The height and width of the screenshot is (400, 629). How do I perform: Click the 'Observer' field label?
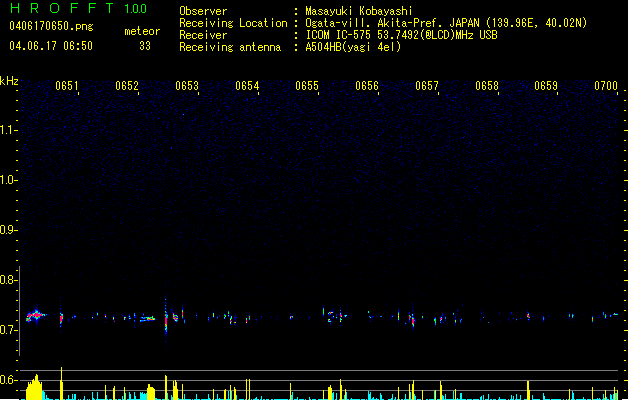[x=203, y=11]
